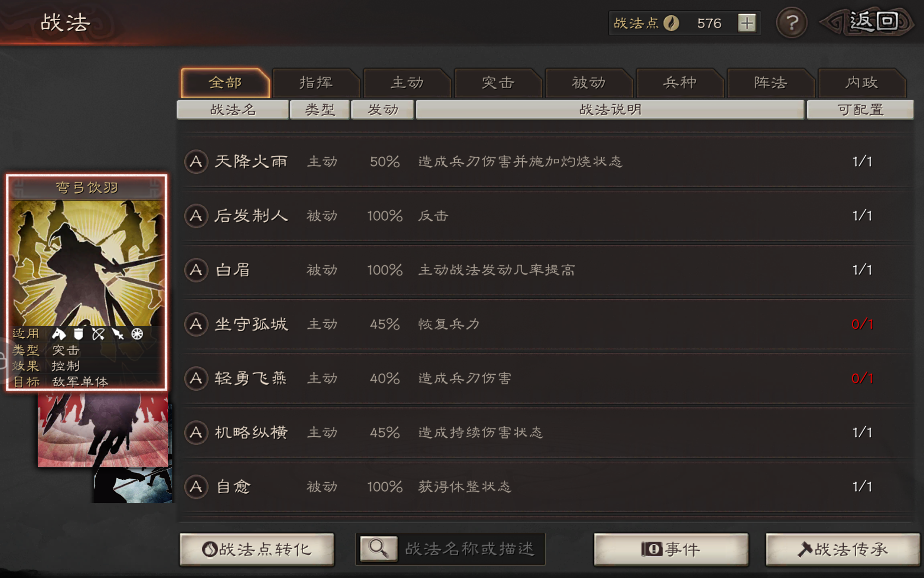Click the A grade icon for 自愈
Viewport: 924px width, 578px height.
pos(196,486)
